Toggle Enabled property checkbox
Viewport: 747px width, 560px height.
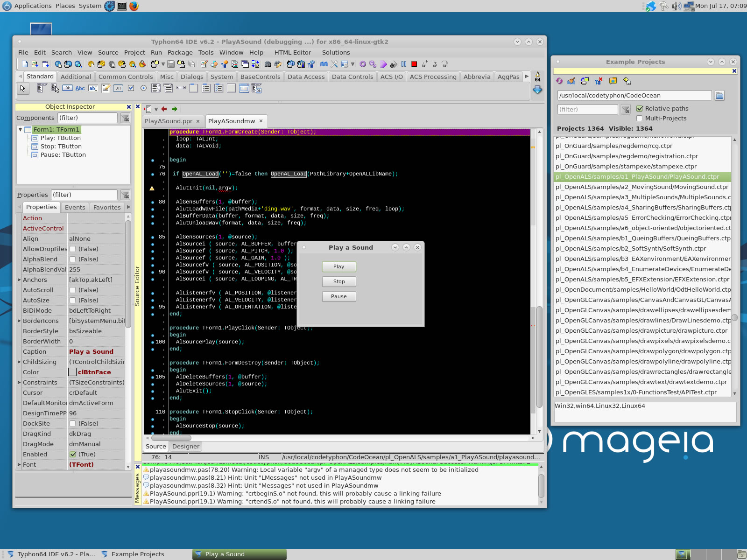73,455
